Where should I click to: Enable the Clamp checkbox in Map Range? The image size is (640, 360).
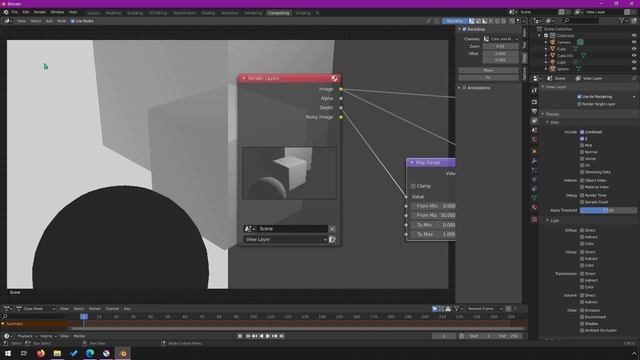[x=413, y=186]
